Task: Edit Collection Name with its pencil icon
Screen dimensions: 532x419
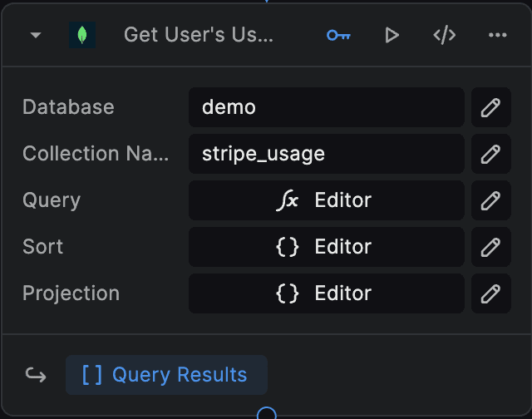Action: click(491, 154)
